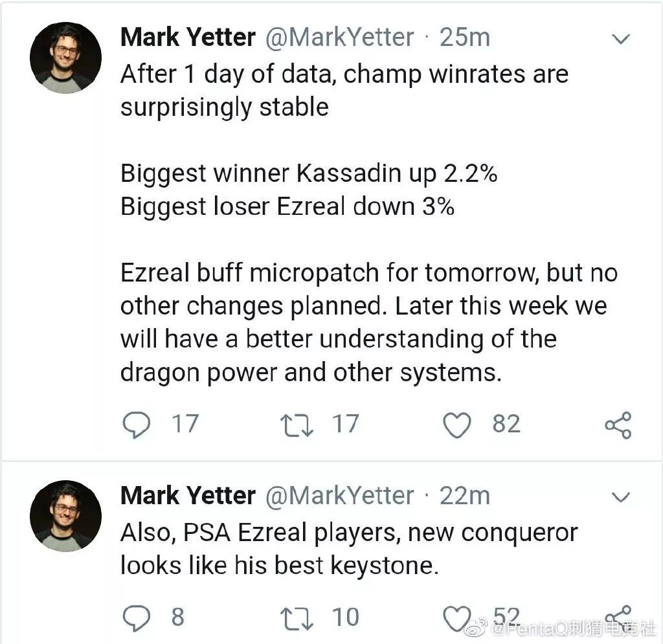Open the tweet text about new conqueror
The image size is (663, 644).
pyautogui.click(x=348, y=550)
